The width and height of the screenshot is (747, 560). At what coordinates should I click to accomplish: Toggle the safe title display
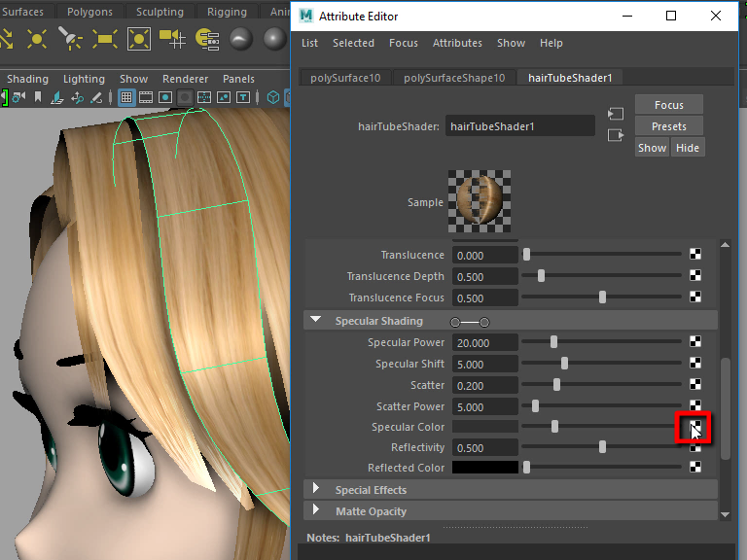pos(243,97)
